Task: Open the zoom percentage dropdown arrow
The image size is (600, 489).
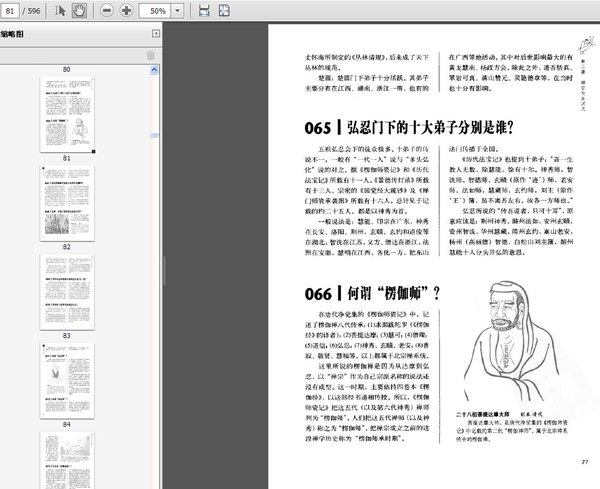Action: 177,11
